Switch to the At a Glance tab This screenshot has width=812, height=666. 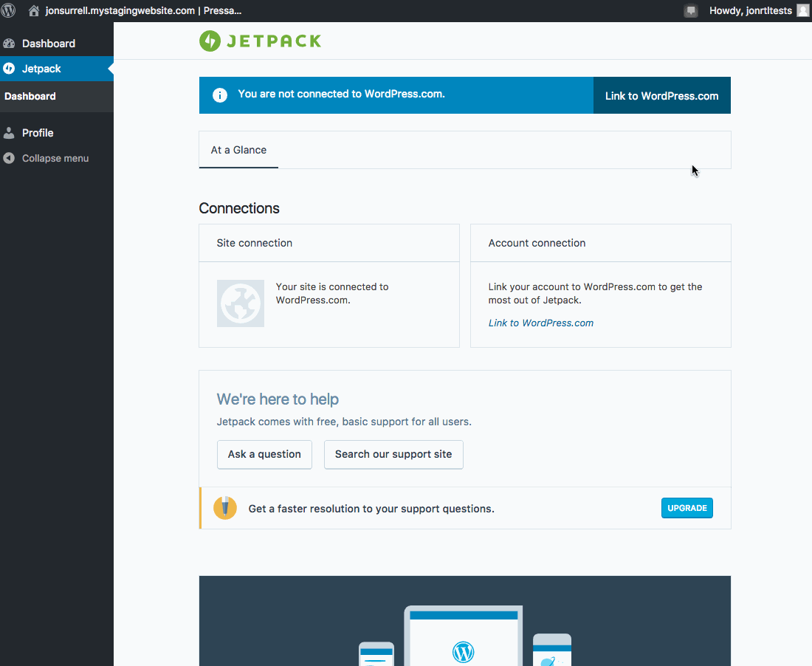238,150
